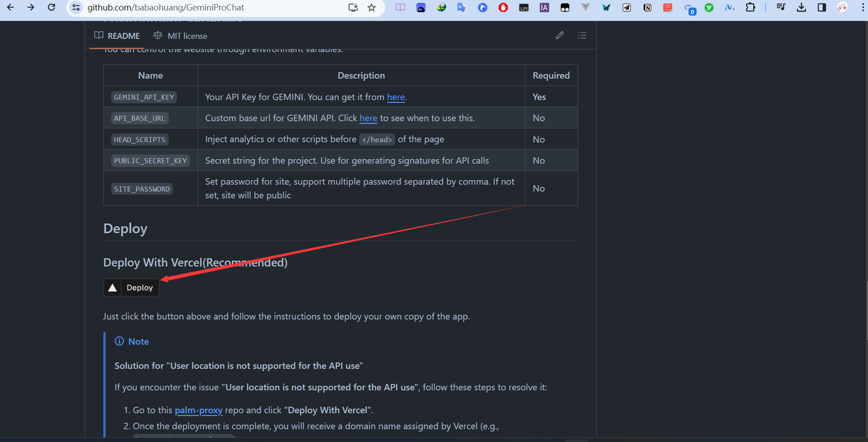Image resolution: width=868 pixels, height=442 pixels.
Task: Click the install app icon in address bar
Action: (353, 8)
